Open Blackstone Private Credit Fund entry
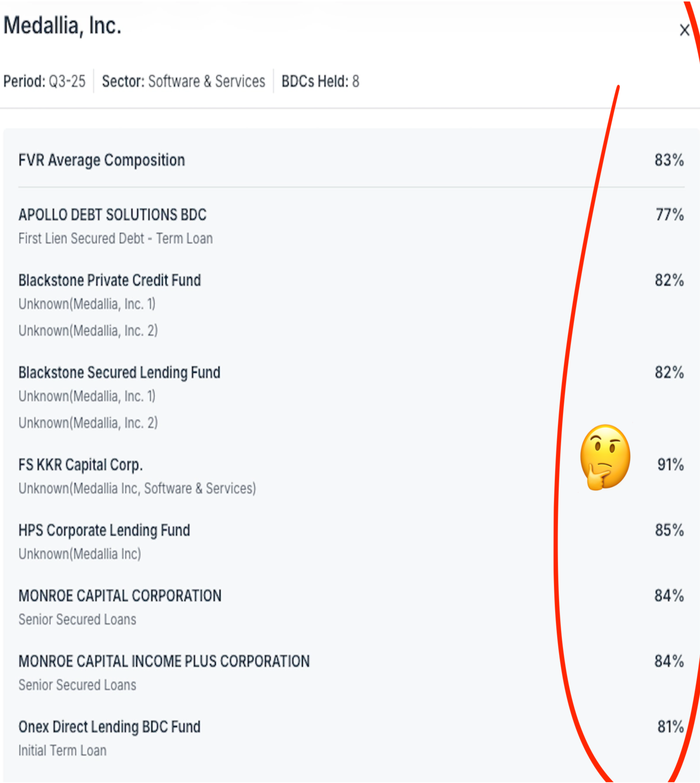 tap(110, 281)
